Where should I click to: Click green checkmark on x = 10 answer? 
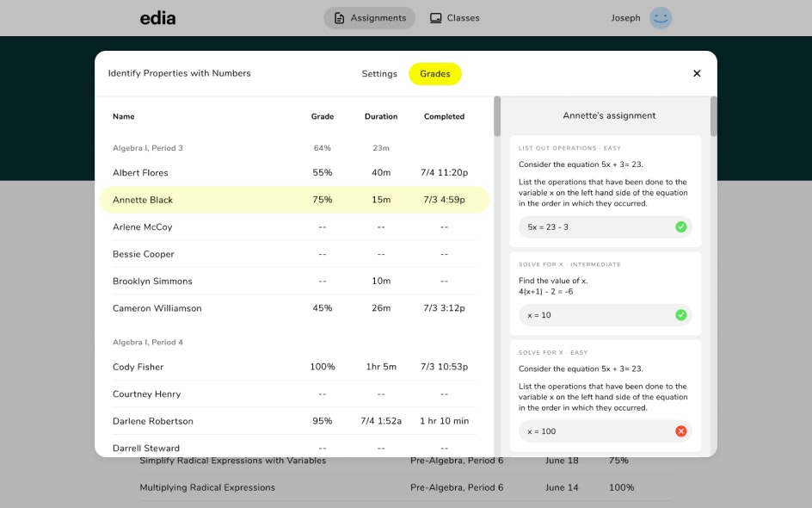pyautogui.click(x=680, y=315)
